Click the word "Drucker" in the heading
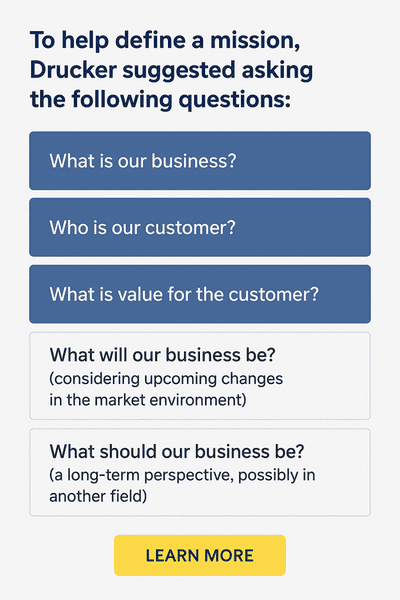This screenshot has height=600, width=400. (73, 71)
